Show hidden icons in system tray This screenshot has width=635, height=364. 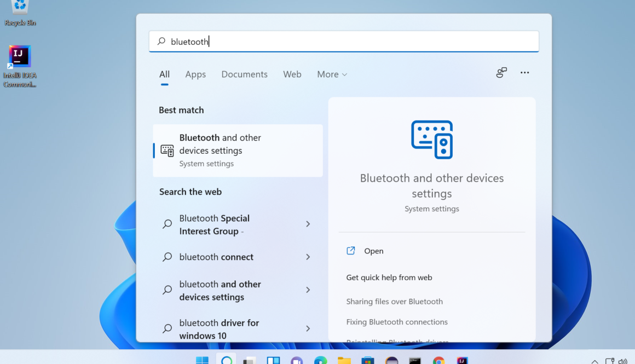pos(594,361)
